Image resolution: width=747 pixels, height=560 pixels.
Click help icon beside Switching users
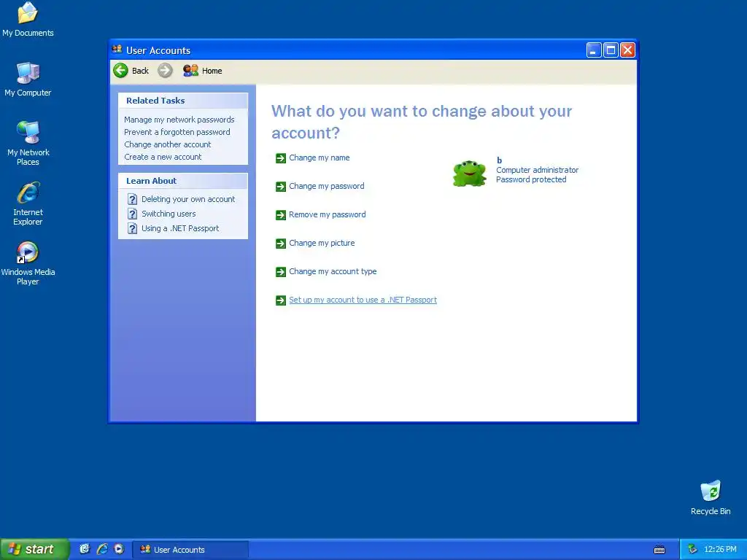tap(133, 214)
